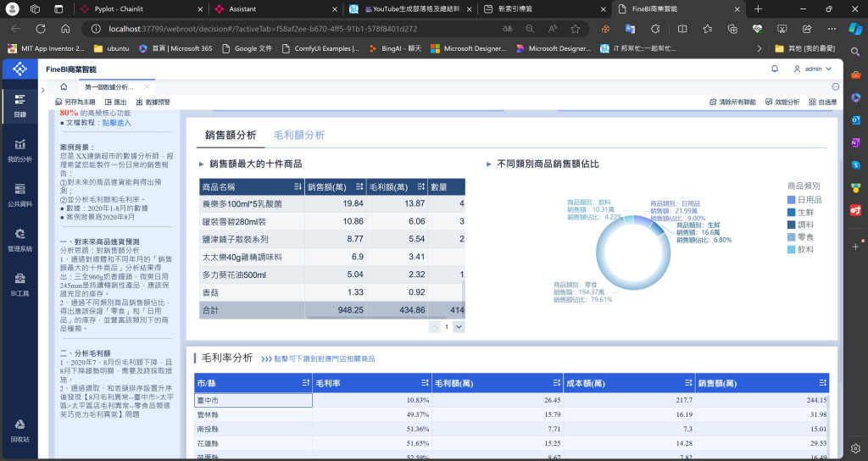Open the more options icon at top right
The image size is (868, 461).
point(835,87)
